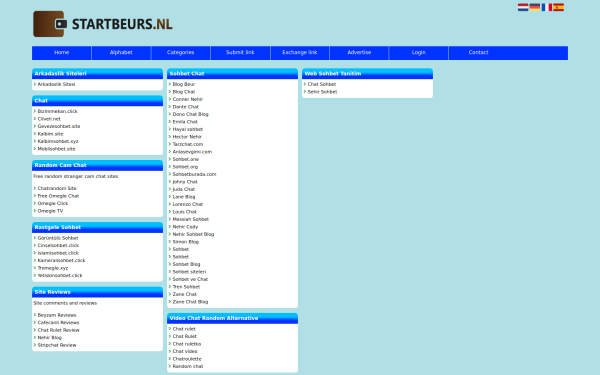
Task: Visit the Zane Chat Blog link
Action: point(190,302)
